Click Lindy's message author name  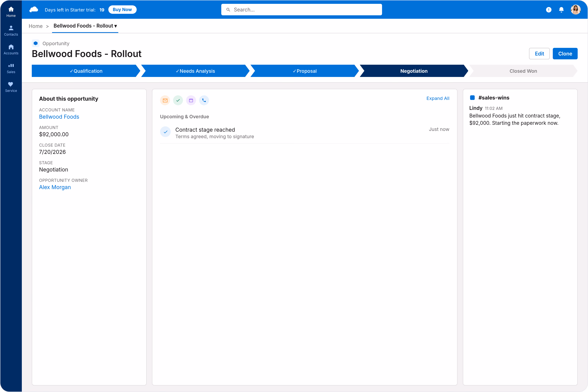click(x=475, y=108)
